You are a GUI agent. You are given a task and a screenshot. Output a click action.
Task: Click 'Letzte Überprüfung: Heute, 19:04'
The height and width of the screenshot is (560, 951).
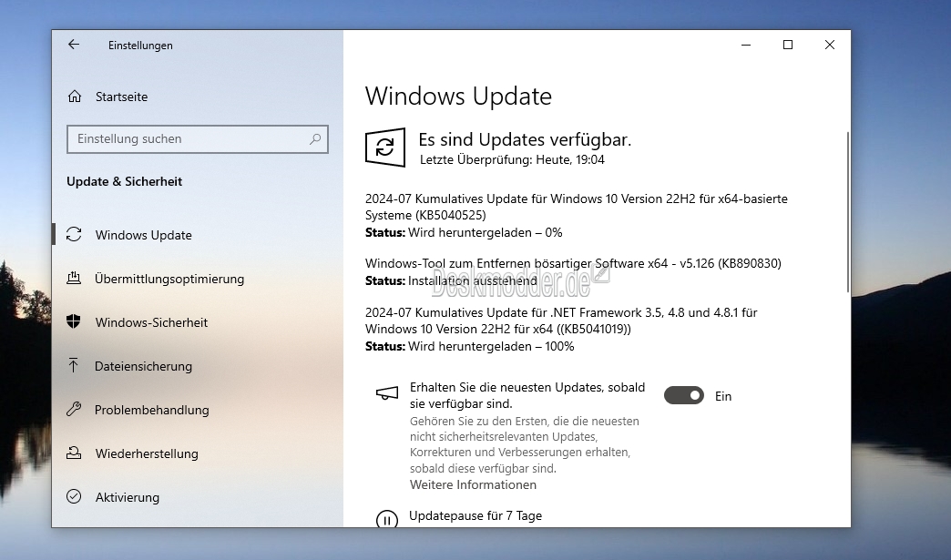click(512, 160)
